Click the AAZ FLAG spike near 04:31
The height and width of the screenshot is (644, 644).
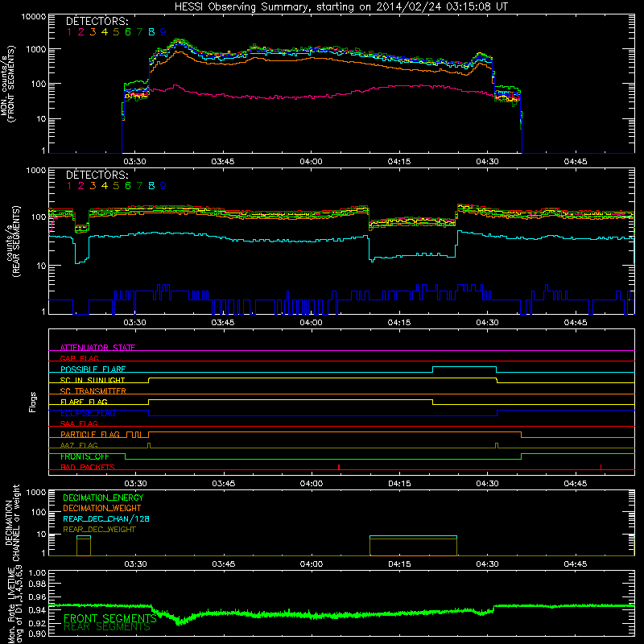tap(497, 445)
